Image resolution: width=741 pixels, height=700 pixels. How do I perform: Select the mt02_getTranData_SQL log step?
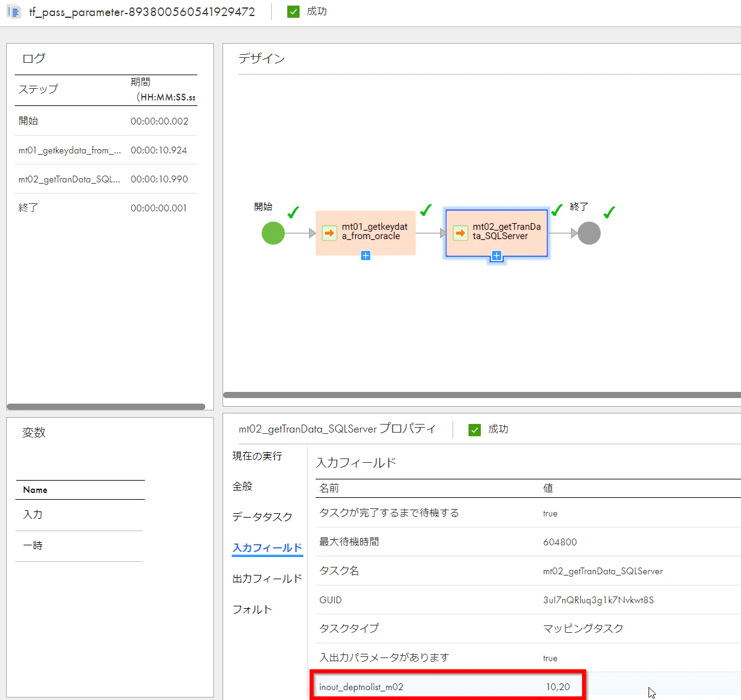[106, 179]
